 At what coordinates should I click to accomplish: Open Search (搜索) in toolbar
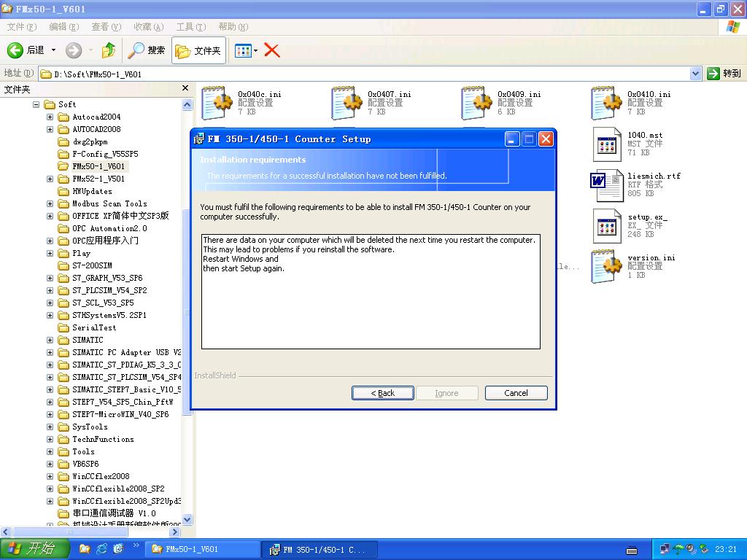[x=146, y=50]
